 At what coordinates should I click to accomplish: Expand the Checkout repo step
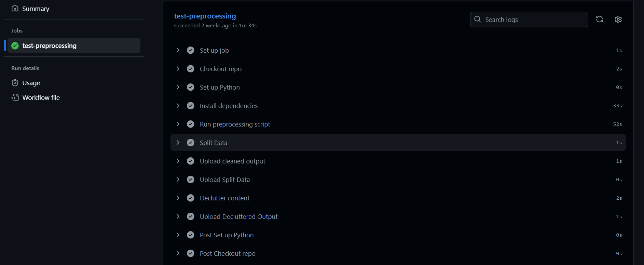click(x=178, y=69)
